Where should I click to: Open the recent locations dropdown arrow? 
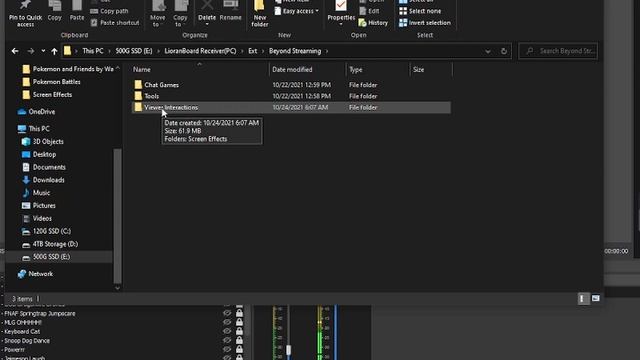coord(43,51)
